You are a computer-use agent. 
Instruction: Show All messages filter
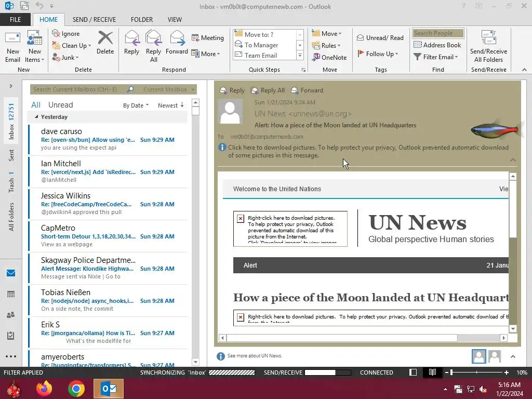(x=36, y=105)
